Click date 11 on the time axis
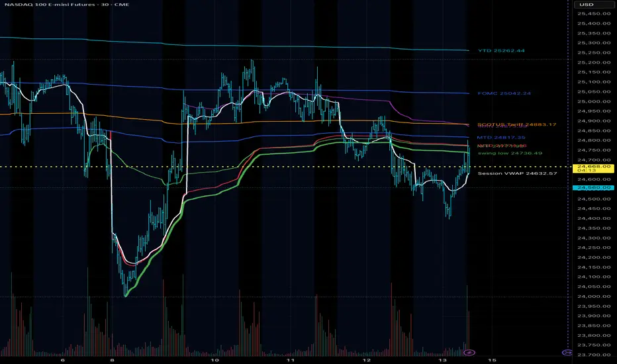Image resolution: width=617 pixels, height=364 pixels. pos(291,360)
